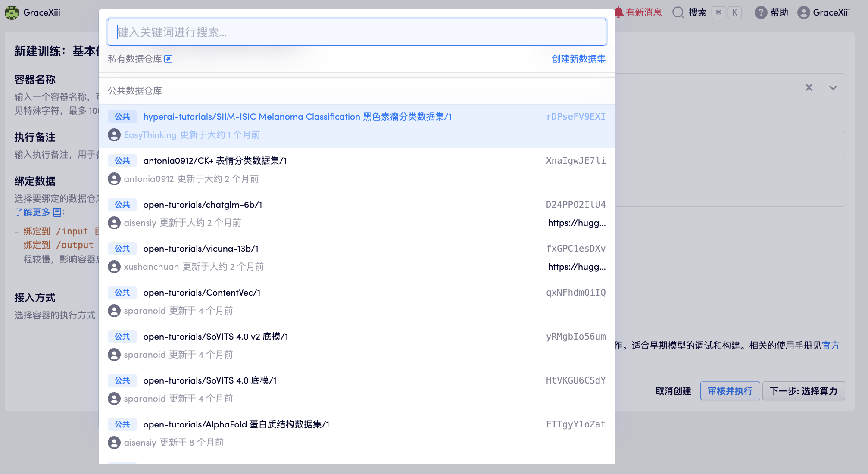
Task: Click 公共数据仓库 section header
Action: point(135,91)
